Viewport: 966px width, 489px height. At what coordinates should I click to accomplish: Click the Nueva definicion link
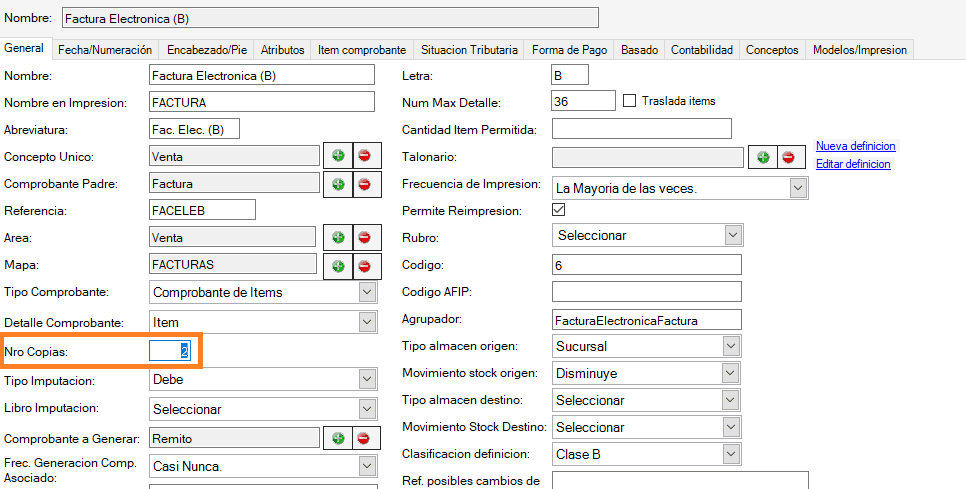click(856, 146)
